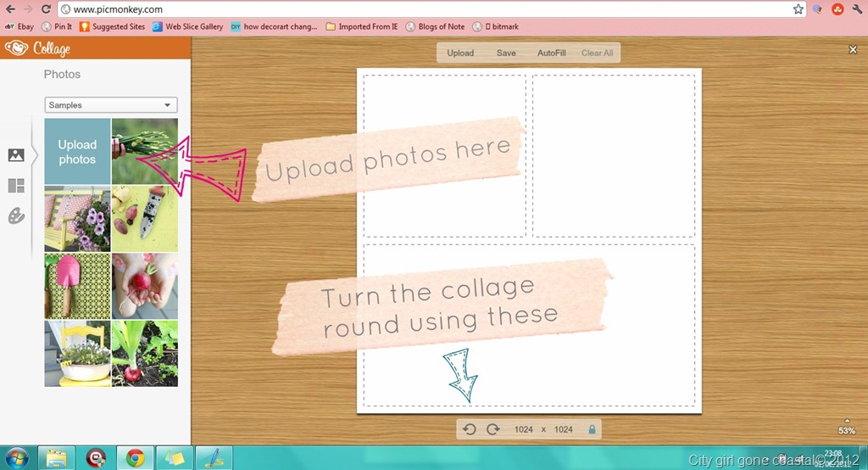Click the extension icon beside the star
Image resolution: width=868 pixels, height=470 pixels.
point(817,8)
